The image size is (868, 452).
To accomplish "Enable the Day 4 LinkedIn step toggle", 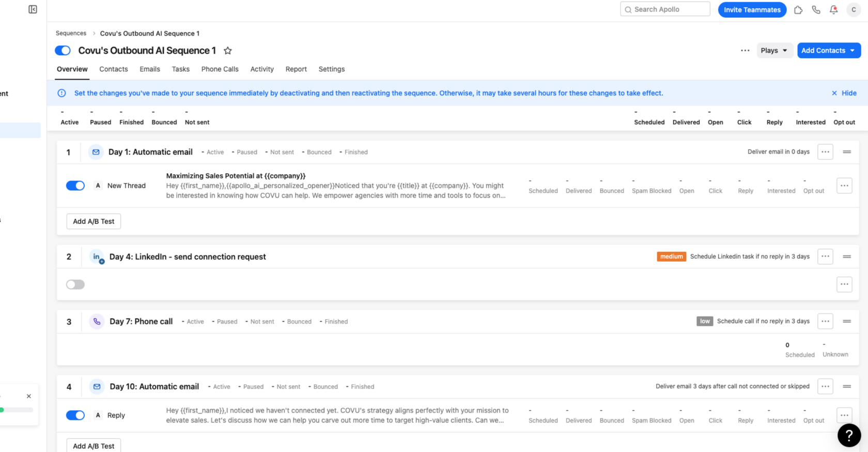I will click(75, 284).
